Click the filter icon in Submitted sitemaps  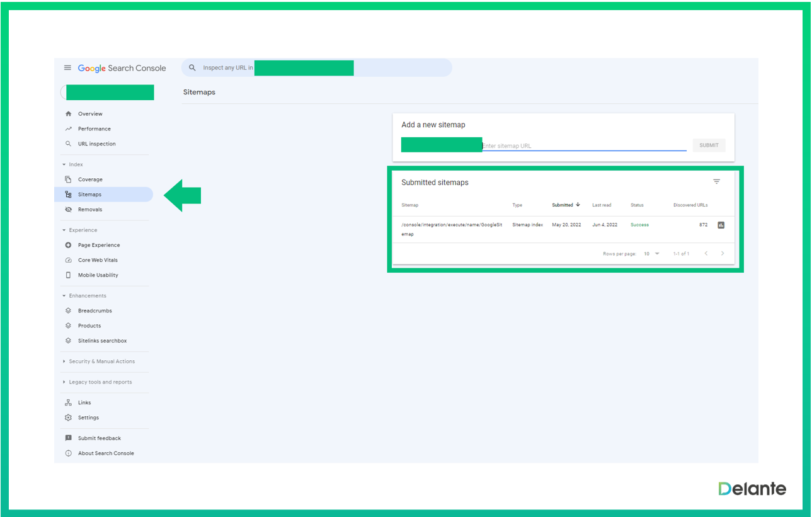pyautogui.click(x=716, y=182)
